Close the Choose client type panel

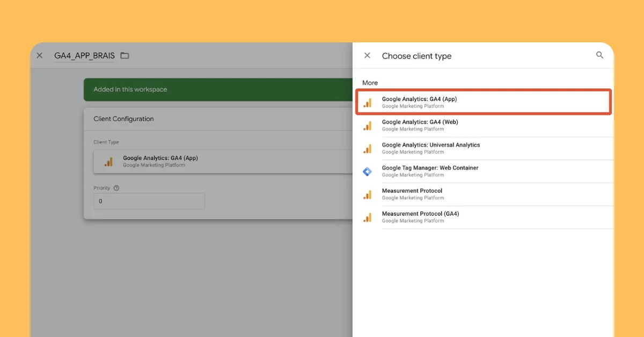[367, 55]
